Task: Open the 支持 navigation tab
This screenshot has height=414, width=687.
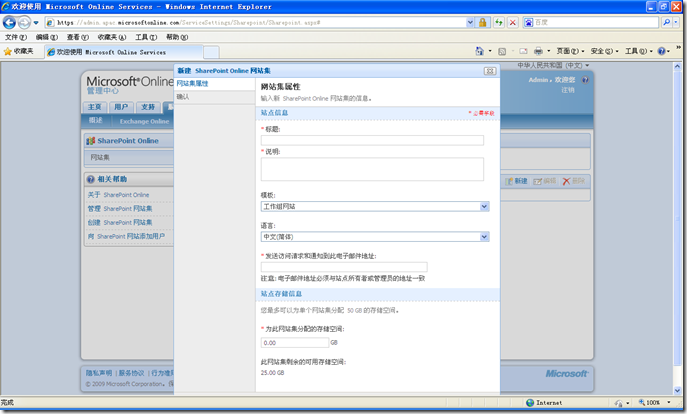Action: pos(148,107)
